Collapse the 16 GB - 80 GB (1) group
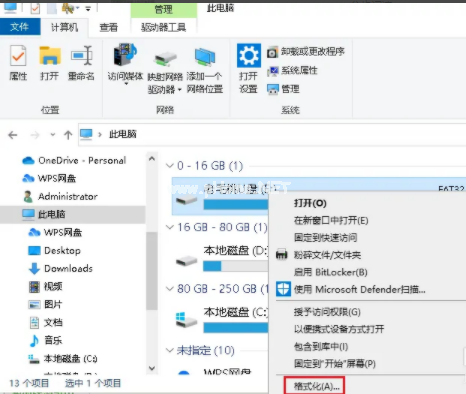 click(x=170, y=227)
